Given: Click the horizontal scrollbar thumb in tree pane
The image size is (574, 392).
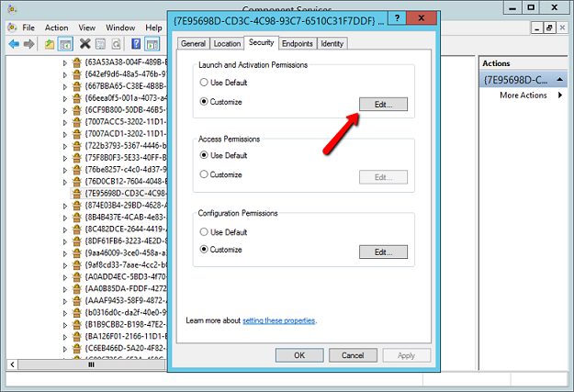Looking at the screenshot, I should (89, 365).
